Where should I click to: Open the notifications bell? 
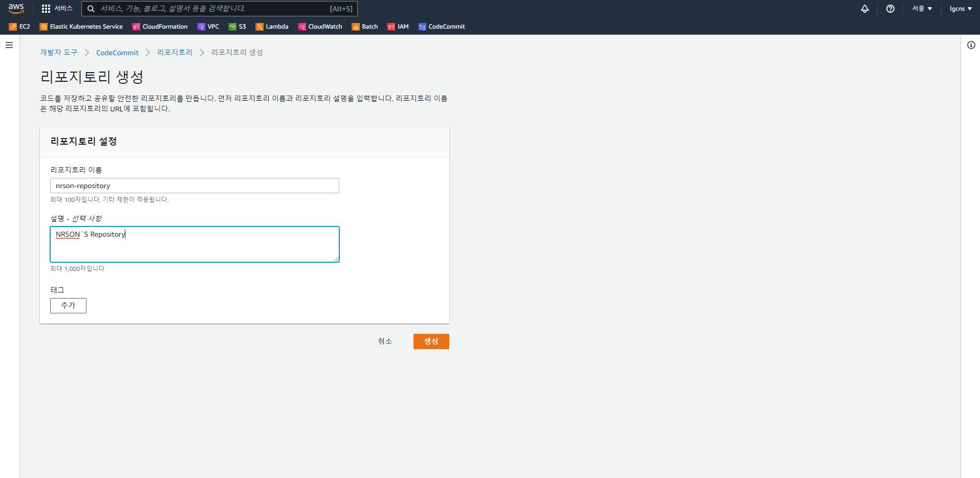click(x=865, y=9)
